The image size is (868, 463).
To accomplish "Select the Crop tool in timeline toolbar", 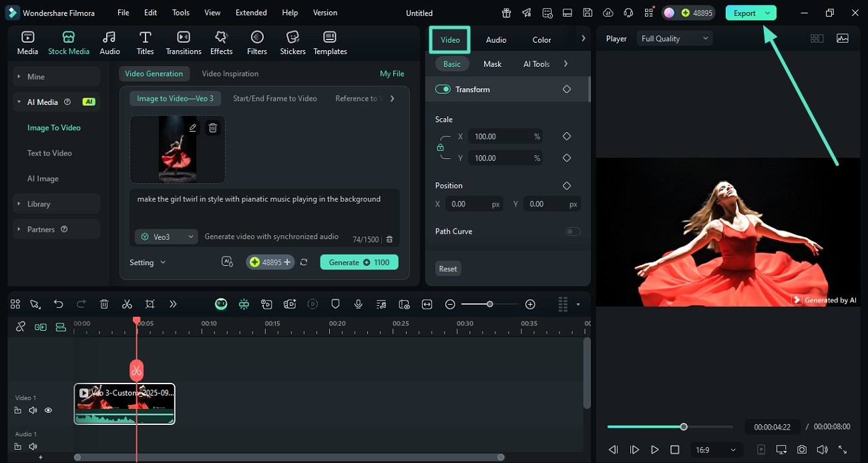I will 150,304.
